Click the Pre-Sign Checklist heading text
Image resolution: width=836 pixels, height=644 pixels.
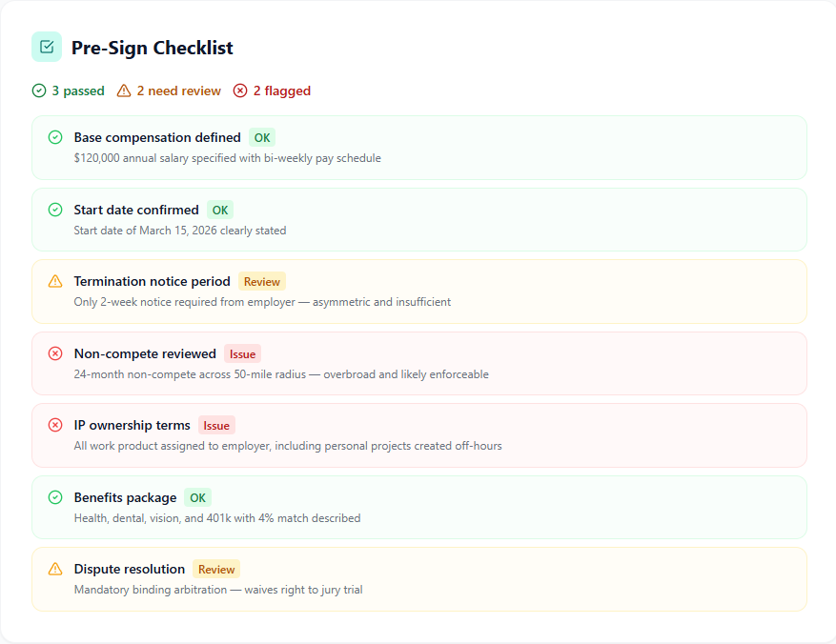[x=153, y=48]
